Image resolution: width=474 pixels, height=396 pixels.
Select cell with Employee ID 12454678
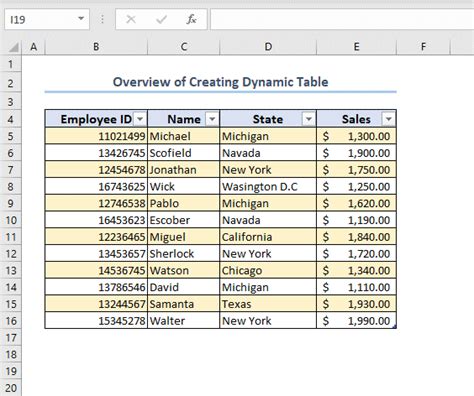pyautogui.click(x=96, y=170)
